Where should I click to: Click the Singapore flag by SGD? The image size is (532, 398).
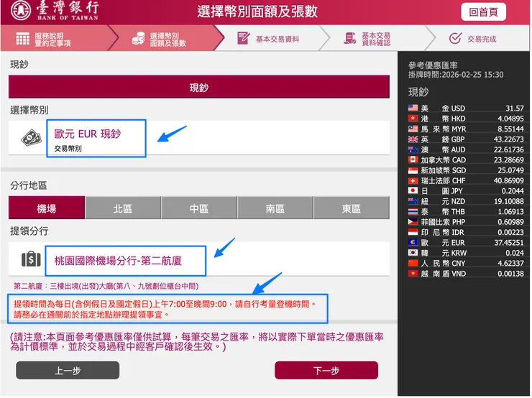pyautogui.click(x=413, y=170)
